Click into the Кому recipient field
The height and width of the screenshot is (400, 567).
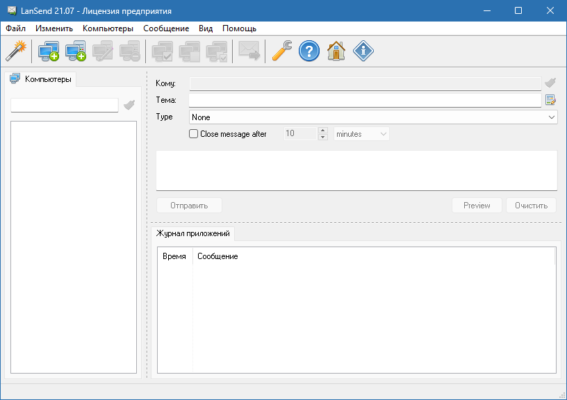coord(365,83)
